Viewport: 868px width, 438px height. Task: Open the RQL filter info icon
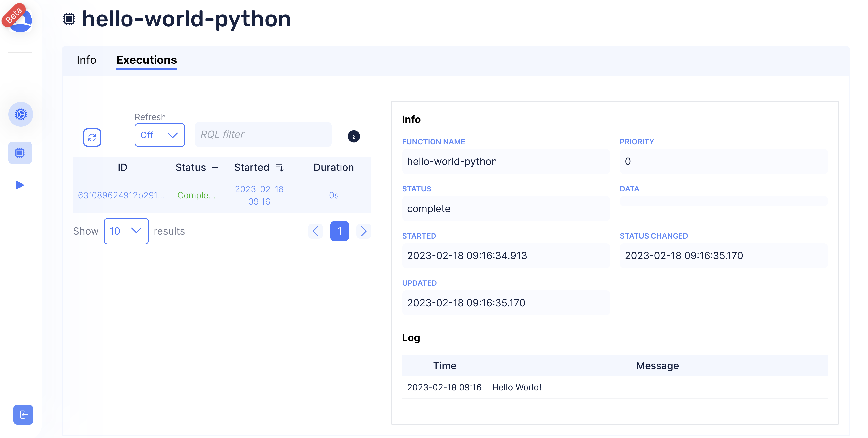[x=353, y=136]
